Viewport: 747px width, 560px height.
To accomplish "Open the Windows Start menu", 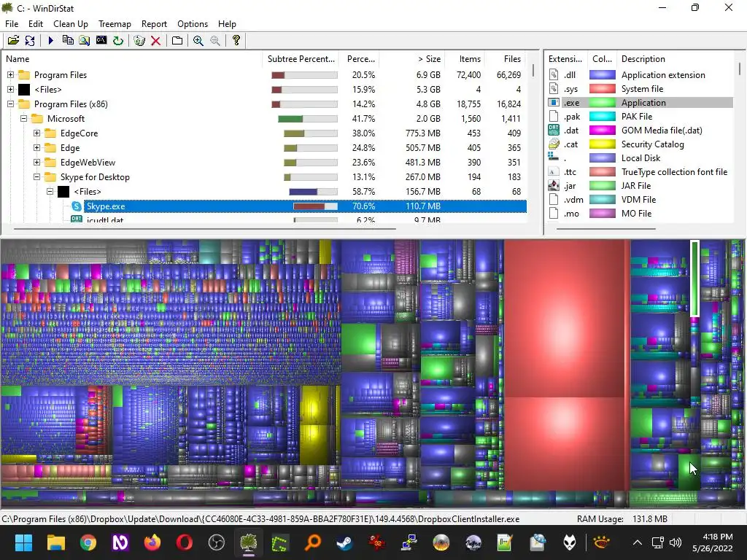I will coord(24,542).
